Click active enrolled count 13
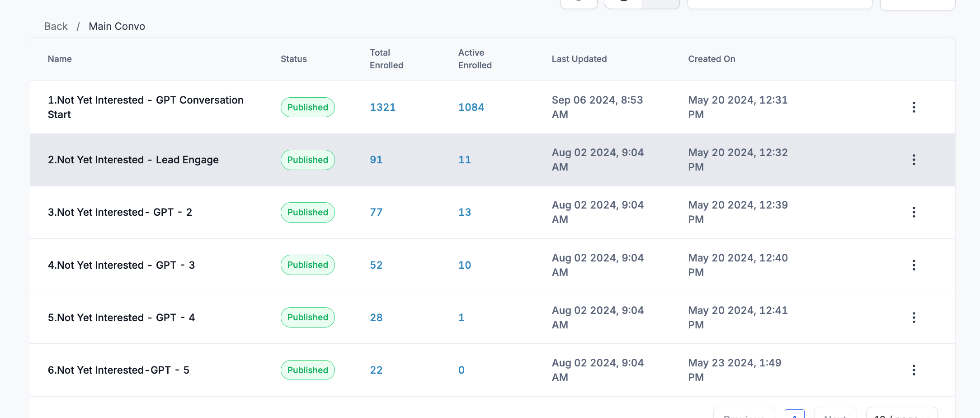Image resolution: width=980 pixels, height=418 pixels. click(465, 212)
